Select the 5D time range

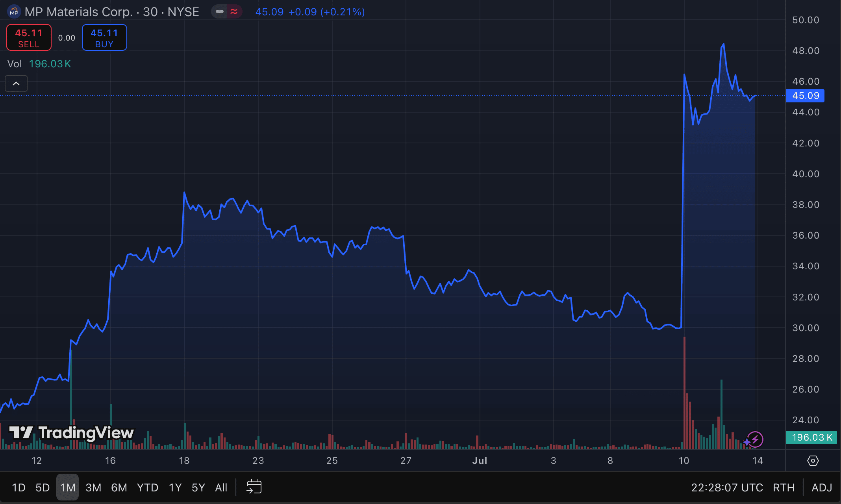click(43, 487)
